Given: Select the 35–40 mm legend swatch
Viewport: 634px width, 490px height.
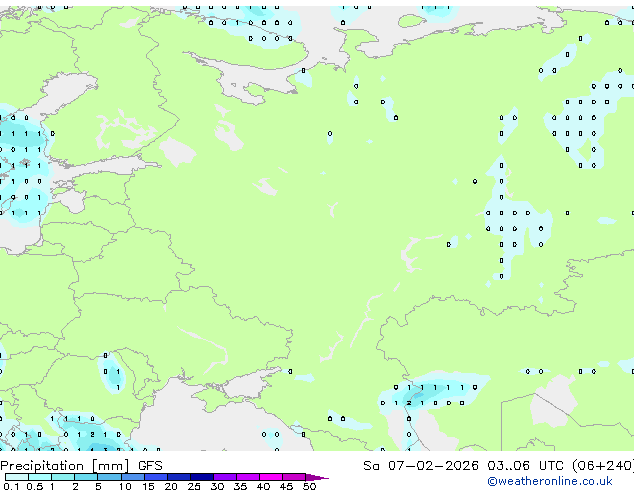Looking at the screenshot, I should pos(248,477).
